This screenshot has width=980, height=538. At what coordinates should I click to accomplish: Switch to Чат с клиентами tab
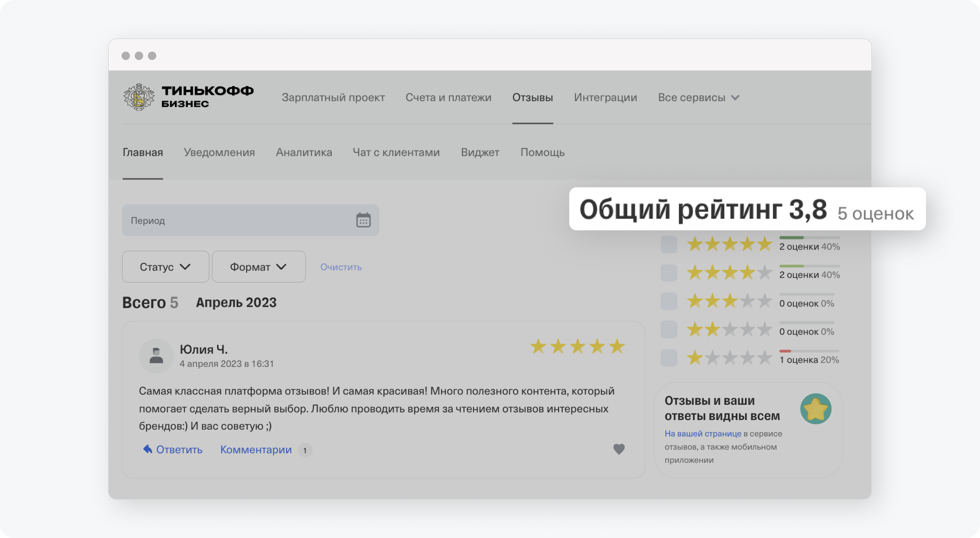(x=396, y=152)
